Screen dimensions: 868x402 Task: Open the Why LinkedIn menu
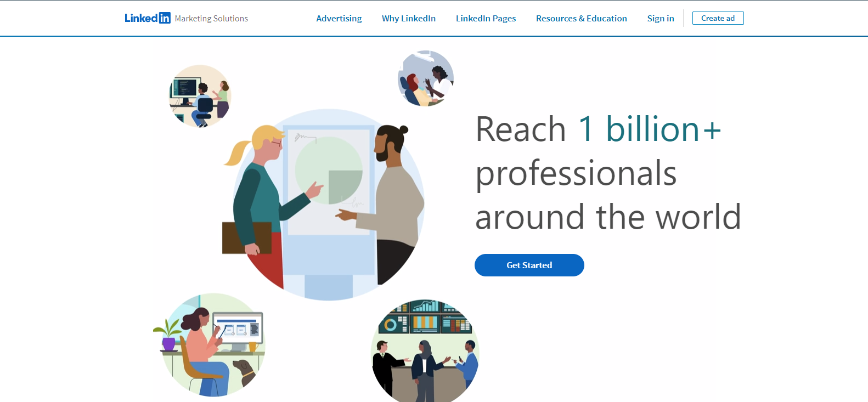408,19
